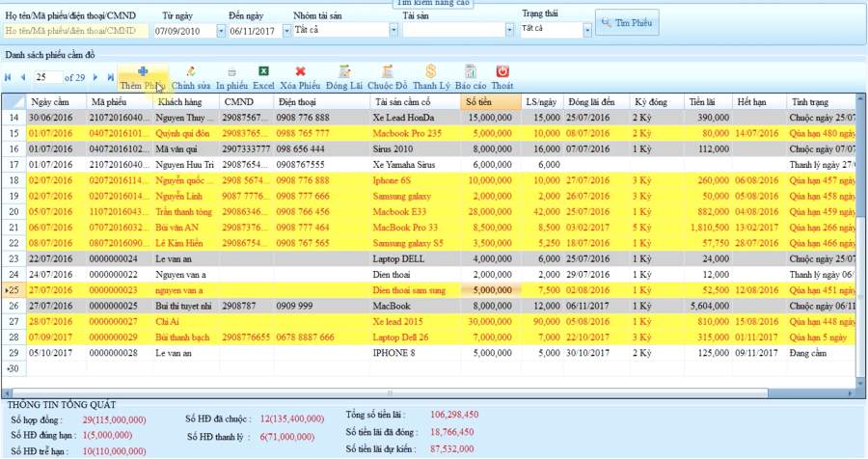
Task: Click Xóa Phiếu red delete icon
Action: point(300,71)
